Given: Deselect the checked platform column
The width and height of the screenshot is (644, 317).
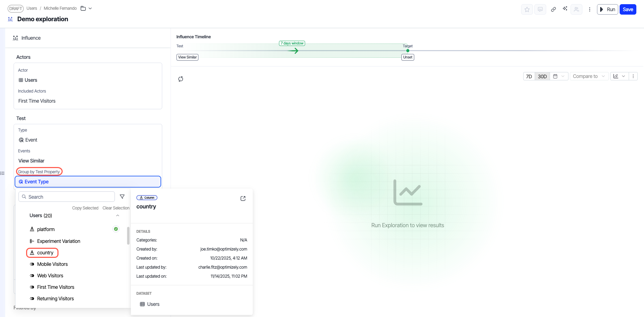Looking at the screenshot, I should (x=116, y=229).
